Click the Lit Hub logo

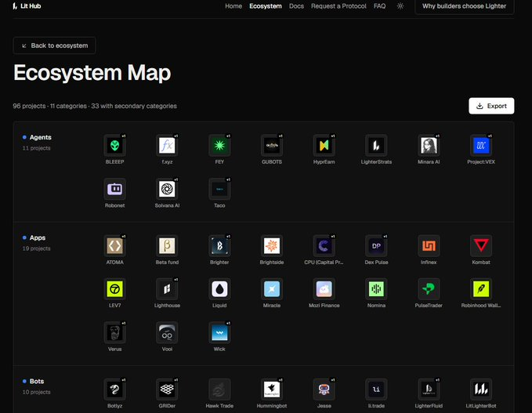tap(27, 5)
